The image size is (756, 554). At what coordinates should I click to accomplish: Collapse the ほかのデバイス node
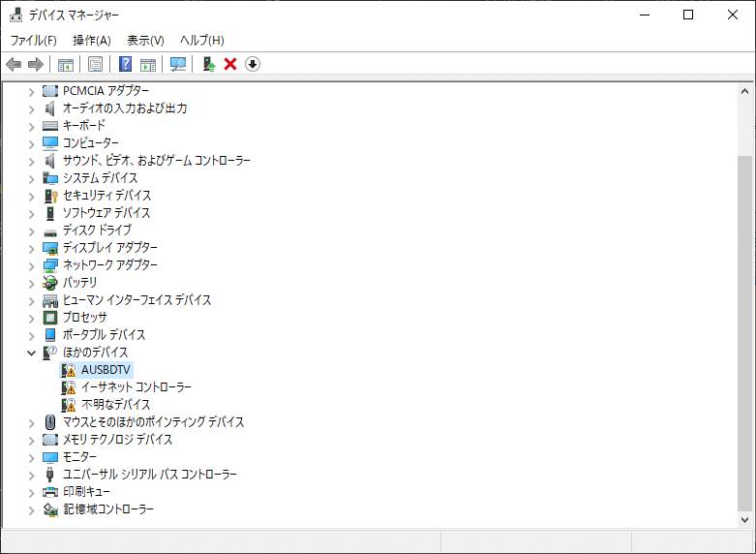click(31, 353)
